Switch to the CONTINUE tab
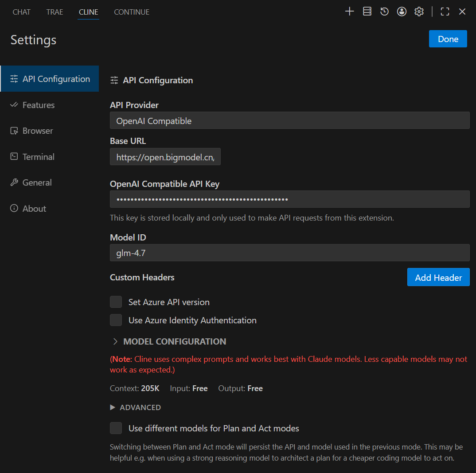 click(x=132, y=12)
